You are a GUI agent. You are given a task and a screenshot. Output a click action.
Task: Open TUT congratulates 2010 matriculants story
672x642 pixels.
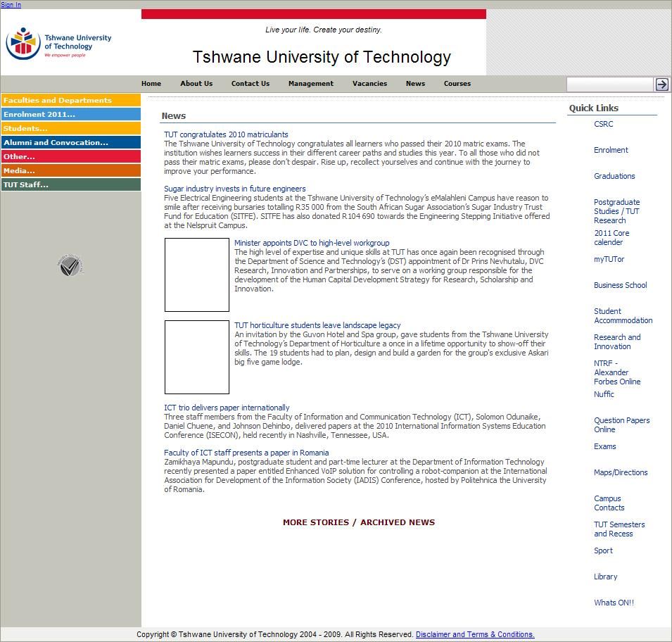tap(226, 134)
